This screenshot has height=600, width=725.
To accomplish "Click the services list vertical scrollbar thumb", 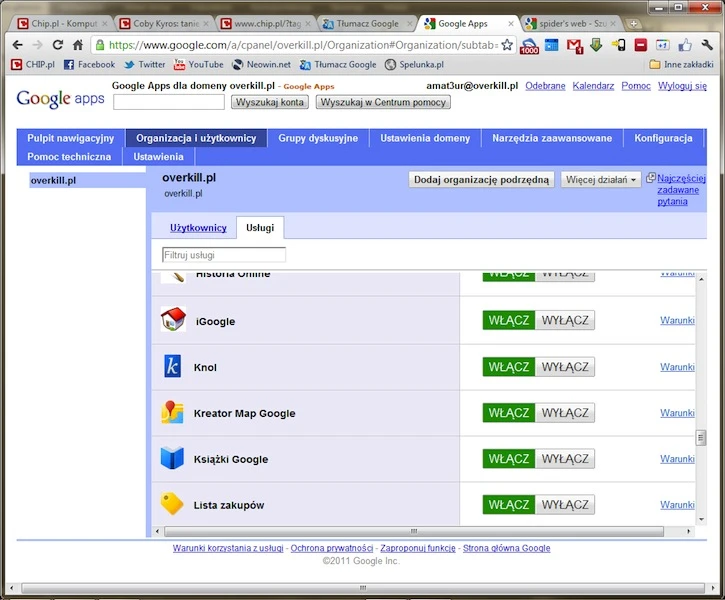I will coord(701,437).
